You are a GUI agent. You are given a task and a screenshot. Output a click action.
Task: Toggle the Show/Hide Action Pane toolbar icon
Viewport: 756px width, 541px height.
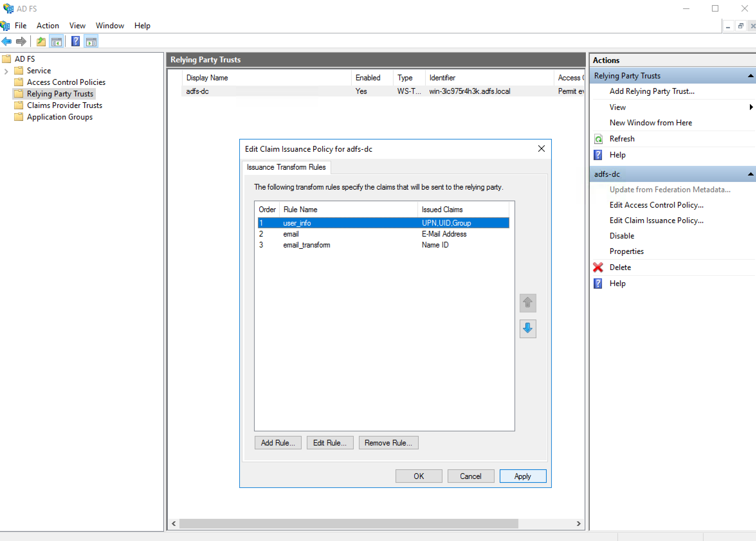click(91, 41)
